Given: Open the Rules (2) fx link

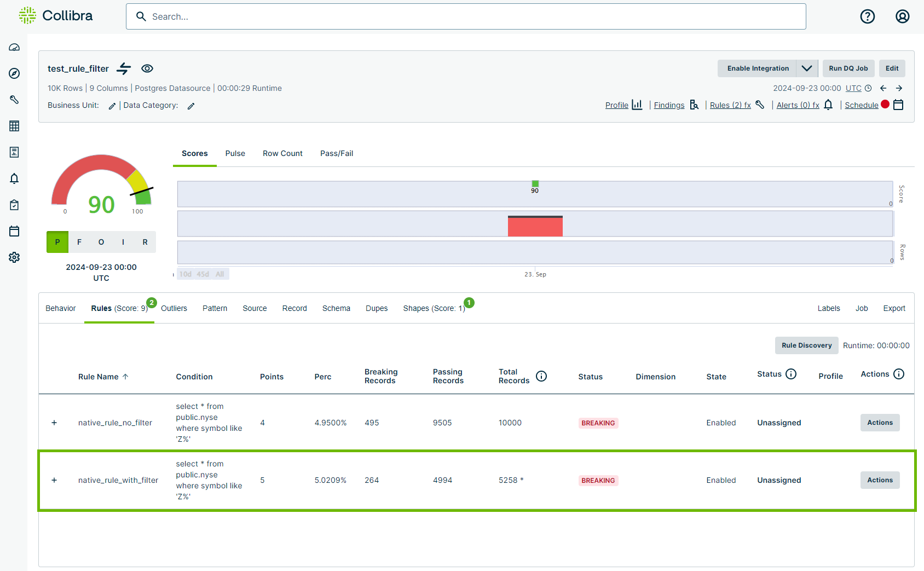Looking at the screenshot, I should pos(730,105).
